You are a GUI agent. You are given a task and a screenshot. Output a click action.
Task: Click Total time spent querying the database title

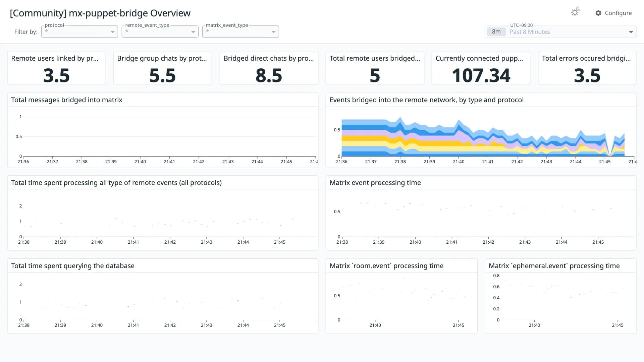73,266
